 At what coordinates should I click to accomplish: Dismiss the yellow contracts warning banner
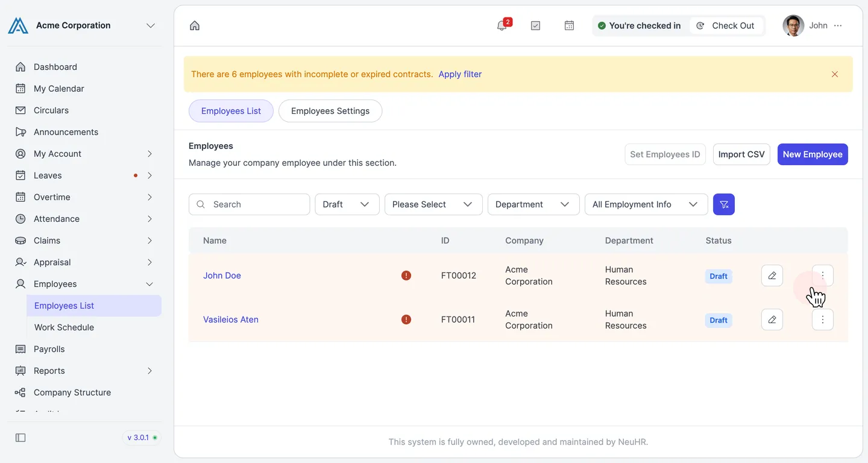pyautogui.click(x=835, y=74)
